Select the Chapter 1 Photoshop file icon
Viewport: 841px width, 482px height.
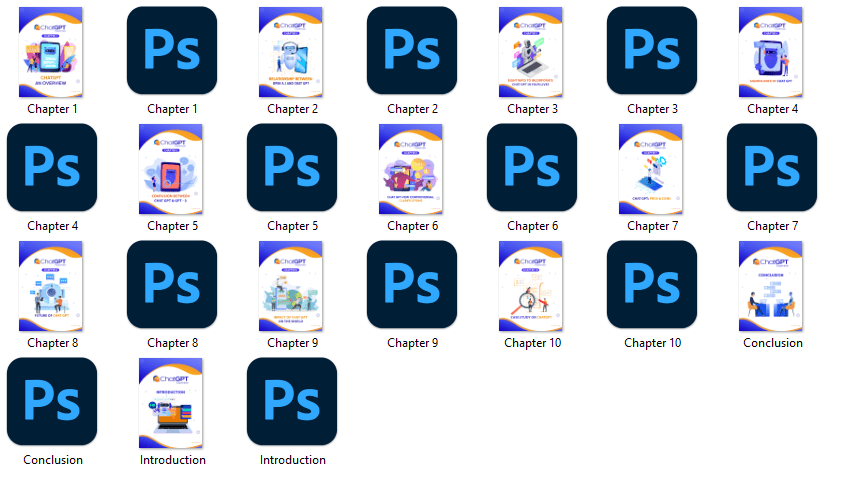coord(172,51)
